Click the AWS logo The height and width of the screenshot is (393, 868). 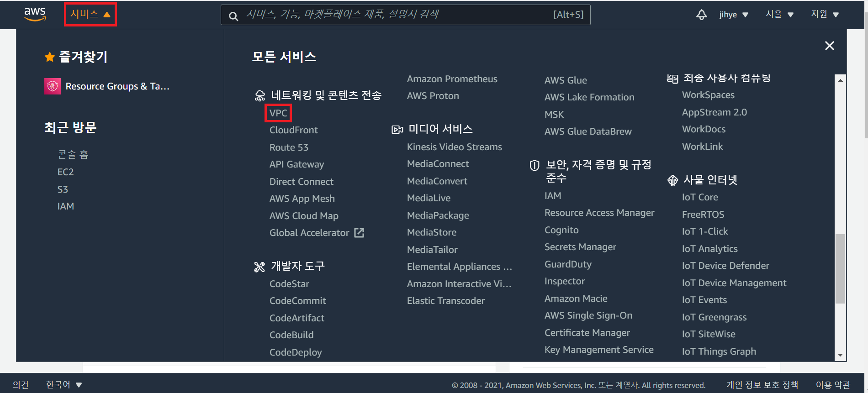click(x=35, y=14)
